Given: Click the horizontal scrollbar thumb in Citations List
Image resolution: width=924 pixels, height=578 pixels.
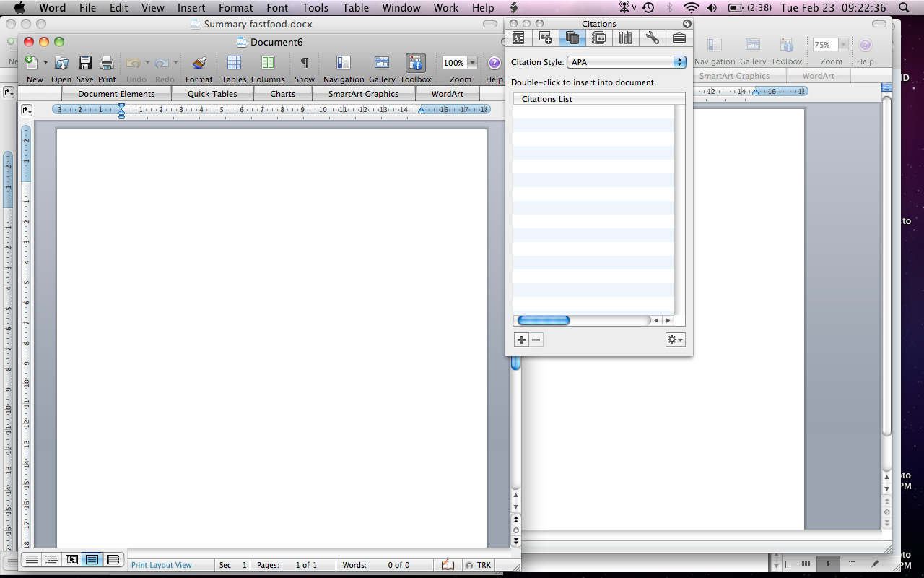Looking at the screenshot, I should (544, 320).
